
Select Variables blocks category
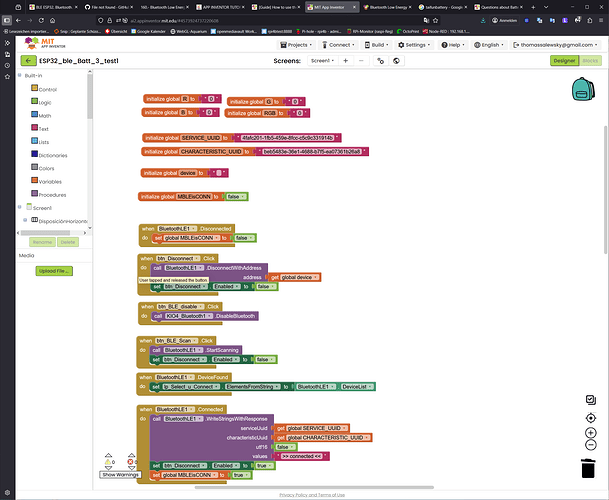(x=46, y=181)
